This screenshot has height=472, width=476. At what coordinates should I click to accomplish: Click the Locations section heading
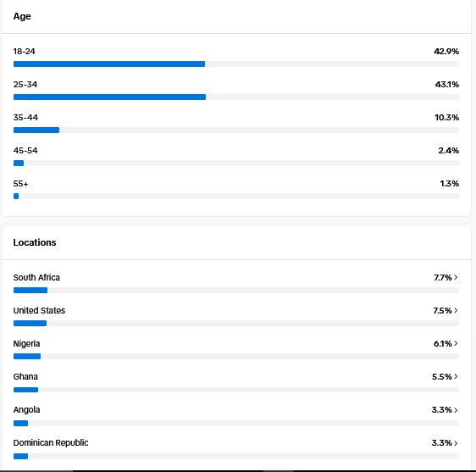click(35, 242)
